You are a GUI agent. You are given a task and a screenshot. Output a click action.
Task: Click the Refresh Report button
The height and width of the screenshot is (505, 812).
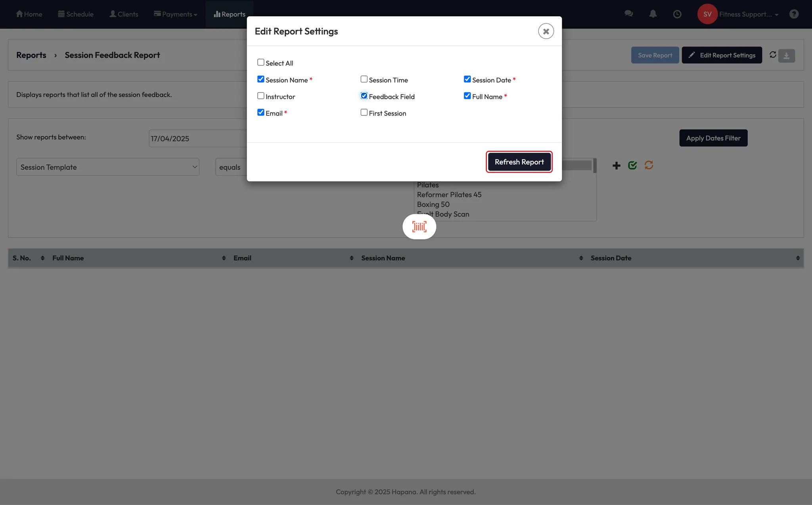click(x=519, y=162)
